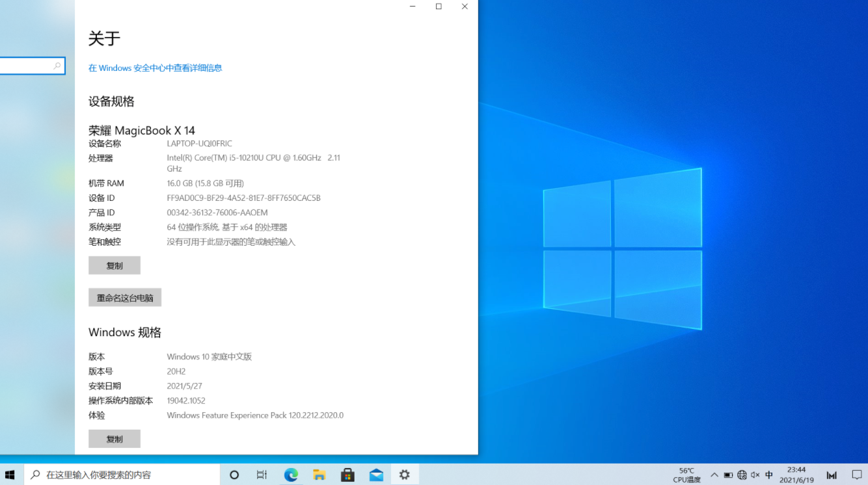The width and height of the screenshot is (868, 485).
Task: Click the 机带 RAM label
Action: (x=106, y=183)
